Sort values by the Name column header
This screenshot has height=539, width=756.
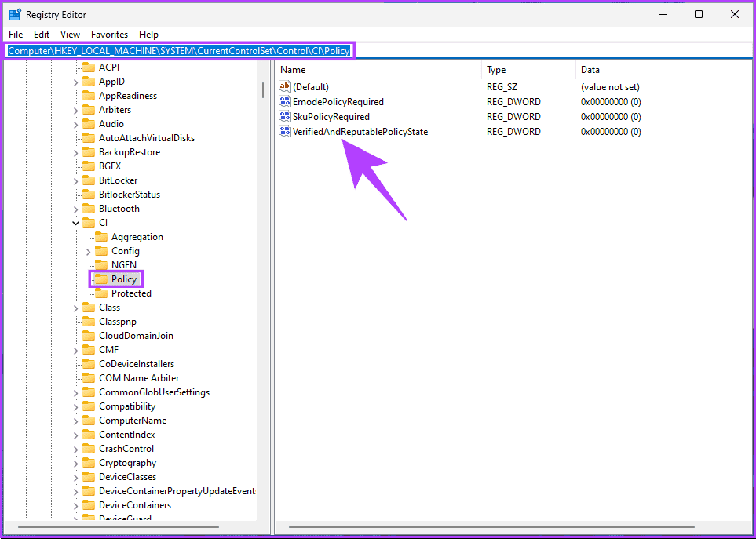click(377, 70)
